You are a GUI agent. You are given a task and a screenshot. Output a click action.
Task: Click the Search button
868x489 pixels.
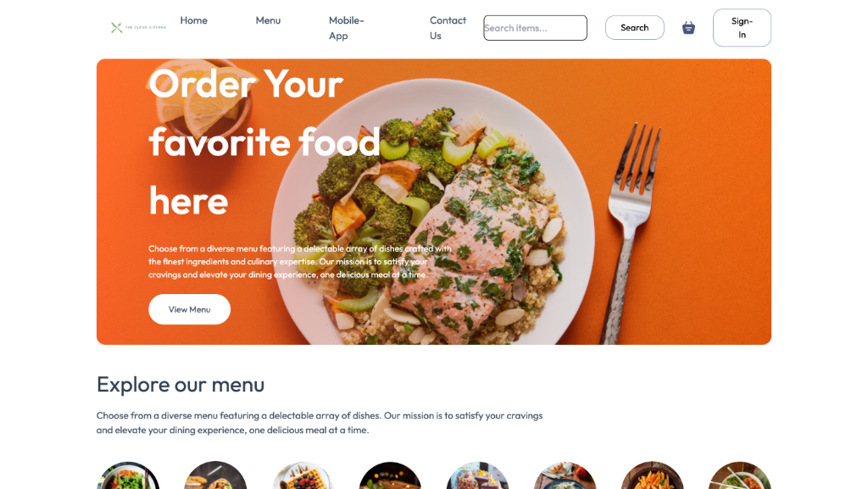[x=634, y=28]
